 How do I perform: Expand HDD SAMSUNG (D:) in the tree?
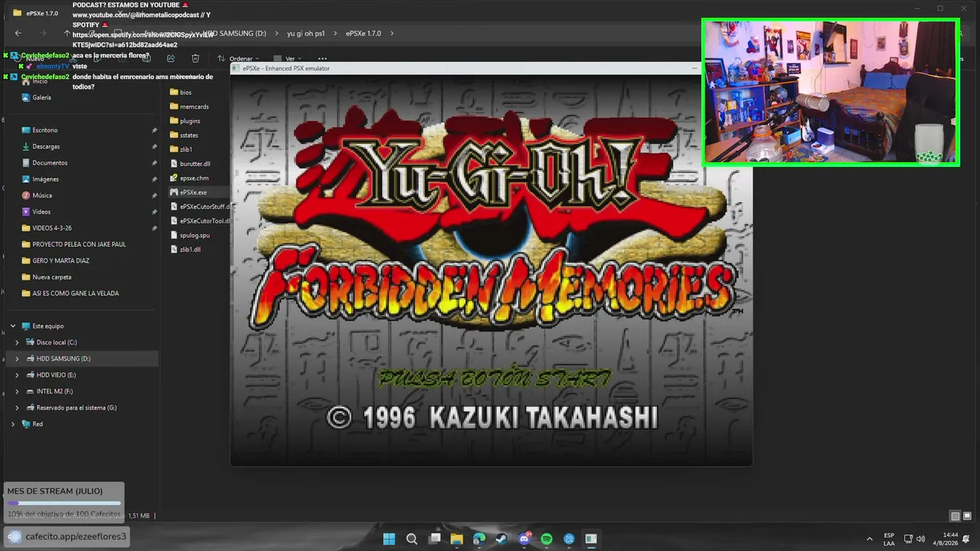coord(18,359)
